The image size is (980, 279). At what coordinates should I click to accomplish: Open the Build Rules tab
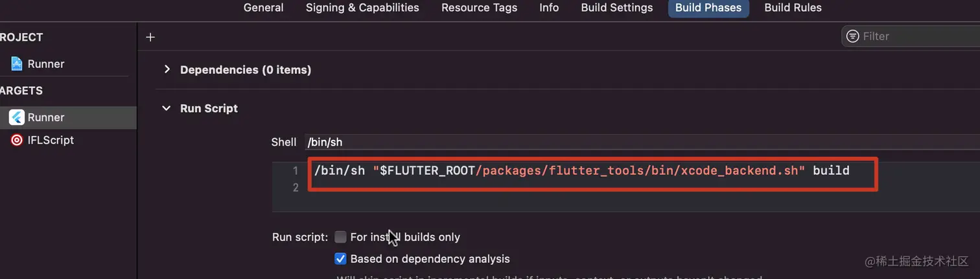(x=793, y=8)
